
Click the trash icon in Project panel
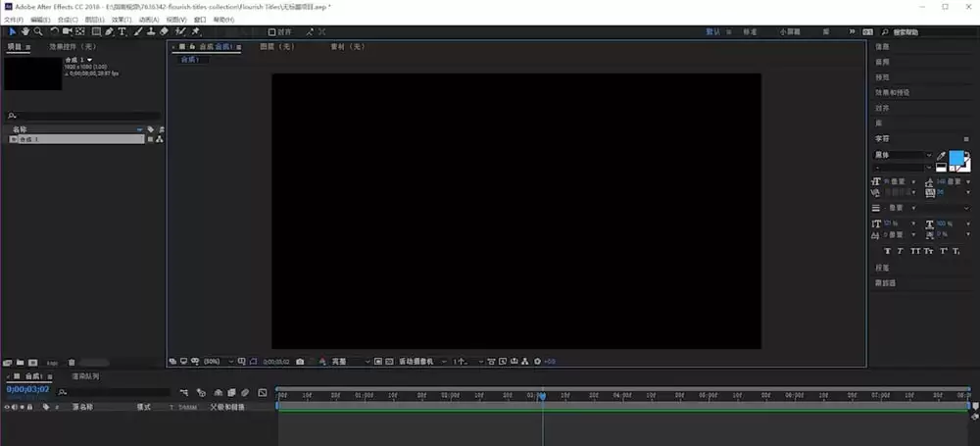[72, 362]
